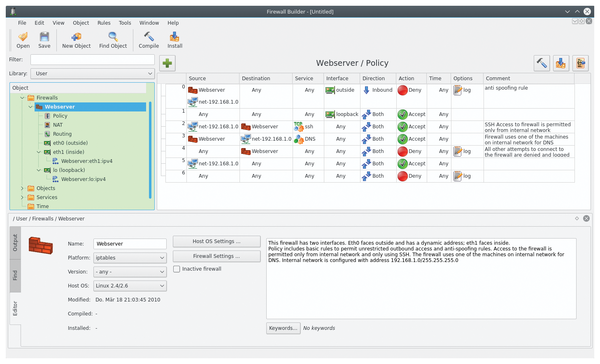Click the Keywords... button
Viewport: 600px width, 364px height.
(x=283, y=328)
